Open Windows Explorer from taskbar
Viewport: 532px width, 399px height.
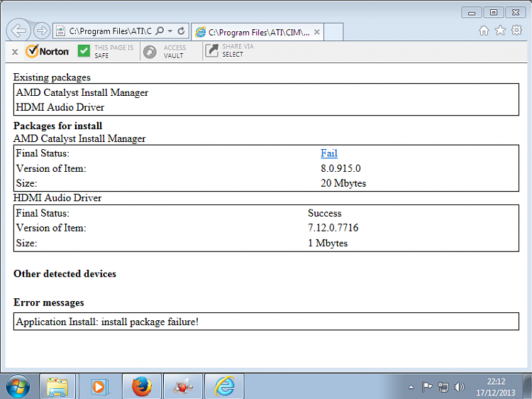(57, 386)
